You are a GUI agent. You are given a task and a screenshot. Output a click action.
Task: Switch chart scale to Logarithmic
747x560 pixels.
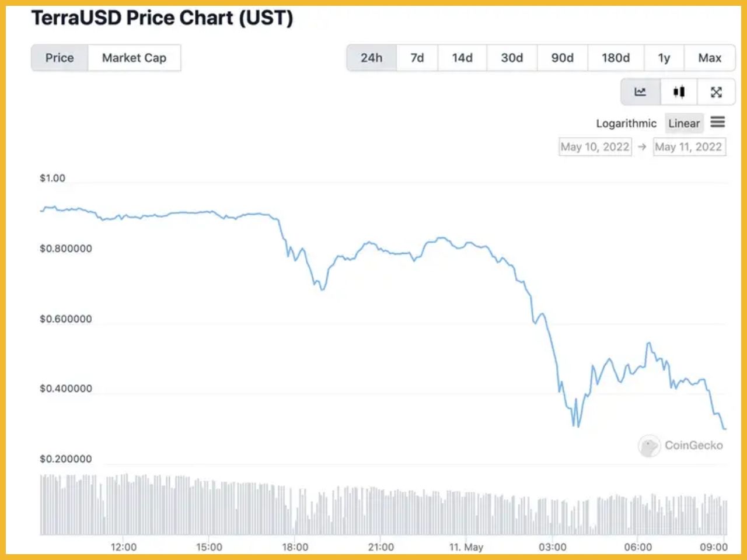pyautogui.click(x=626, y=123)
